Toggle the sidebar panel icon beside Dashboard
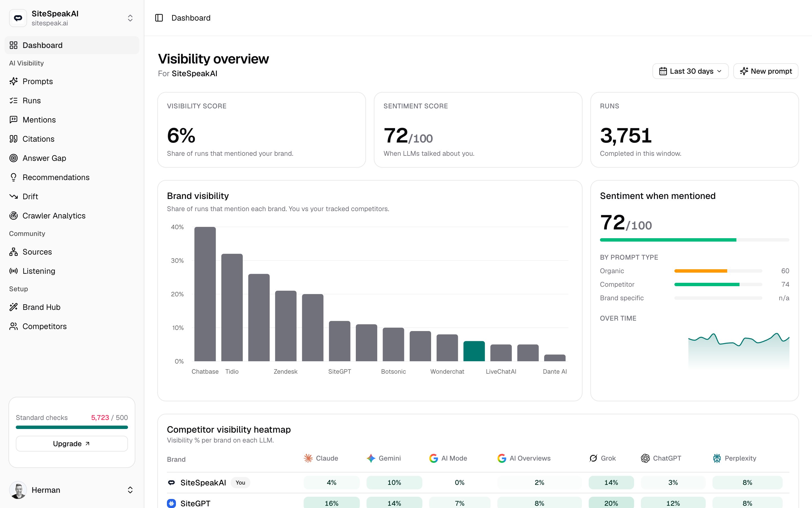 159,18
